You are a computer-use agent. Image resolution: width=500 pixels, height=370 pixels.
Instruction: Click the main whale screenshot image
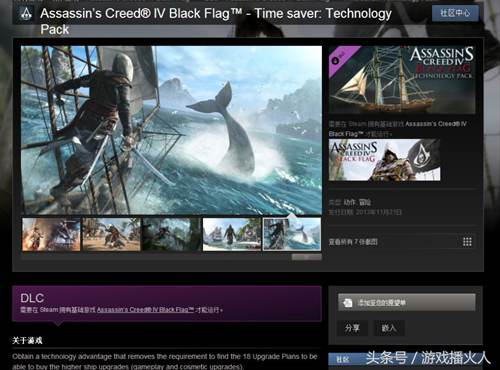pyautogui.click(x=171, y=130)
